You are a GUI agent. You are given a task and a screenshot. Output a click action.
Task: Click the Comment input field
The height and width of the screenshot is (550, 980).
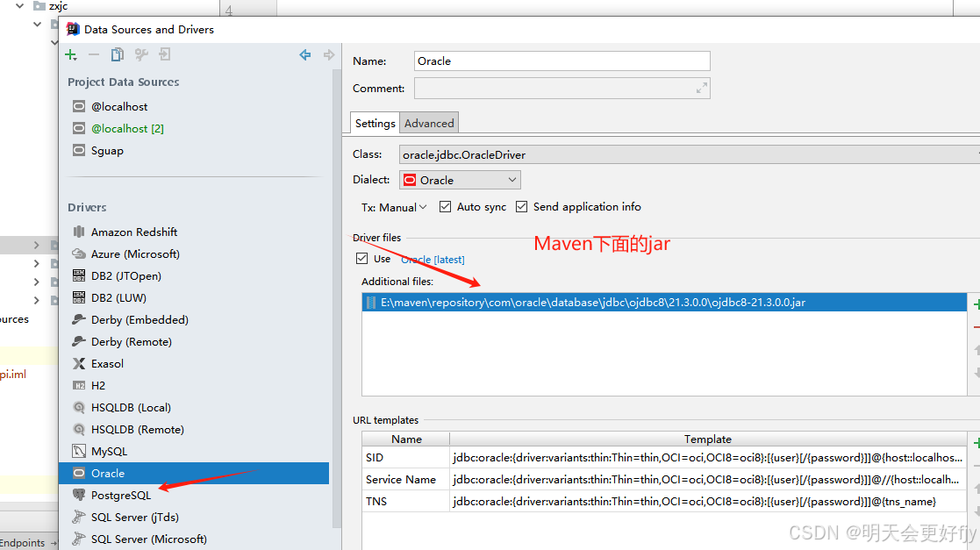tap(562, 88)
